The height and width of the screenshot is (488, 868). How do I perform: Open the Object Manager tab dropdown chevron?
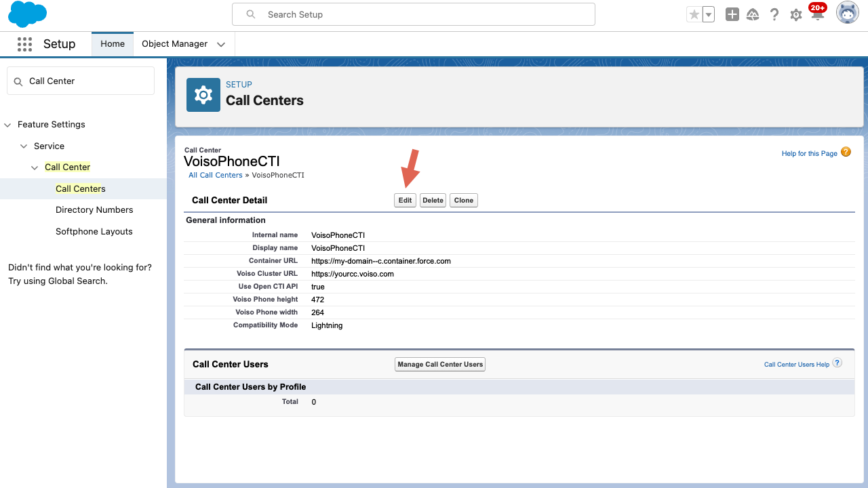pyautogui.click(x=221, y=45)
